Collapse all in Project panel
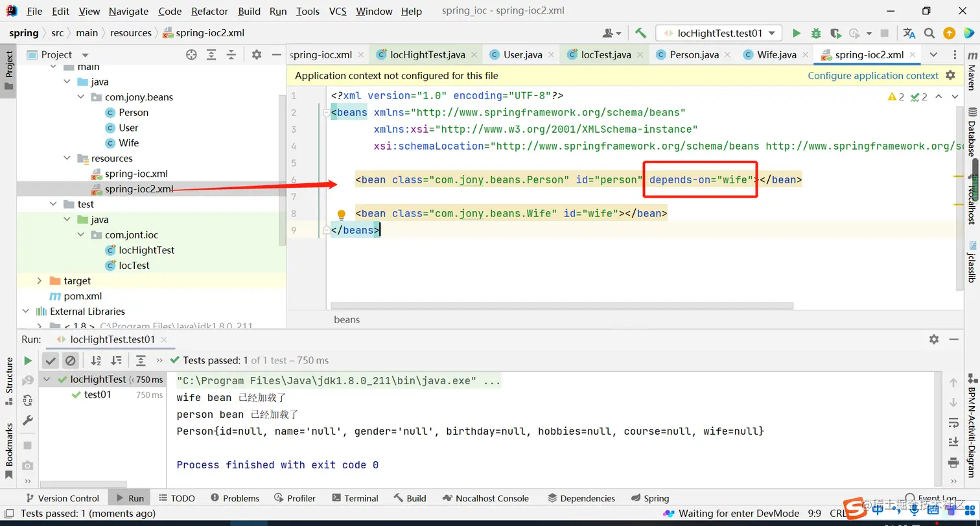Image resolution: width=980 pixels, height=526 pixels. click(x=231, y=55)
